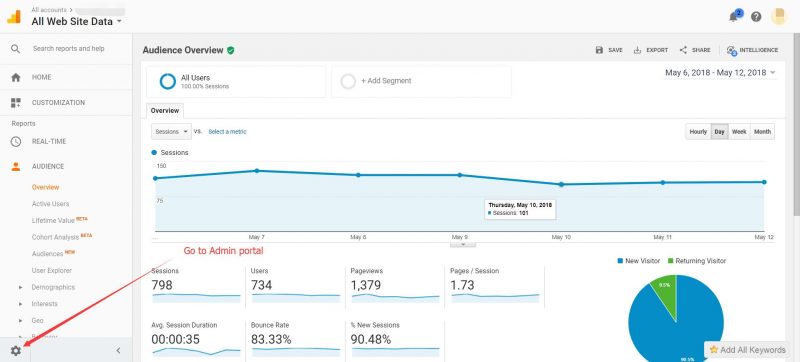Screen dimensions: 800x362
Task: Click the Home icon in the sidebar
Action: coord(16,77)
